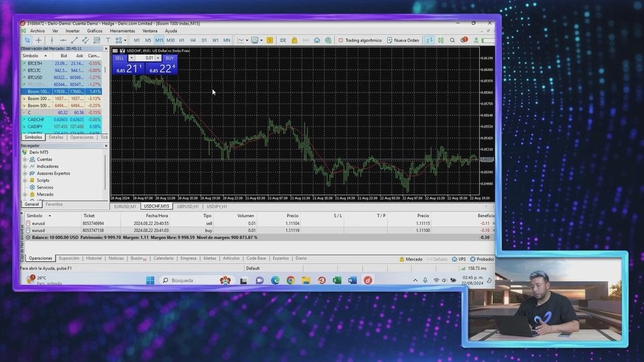Expand the Asesores Expertos tree node
644x362 pixels.
point(25,173)
